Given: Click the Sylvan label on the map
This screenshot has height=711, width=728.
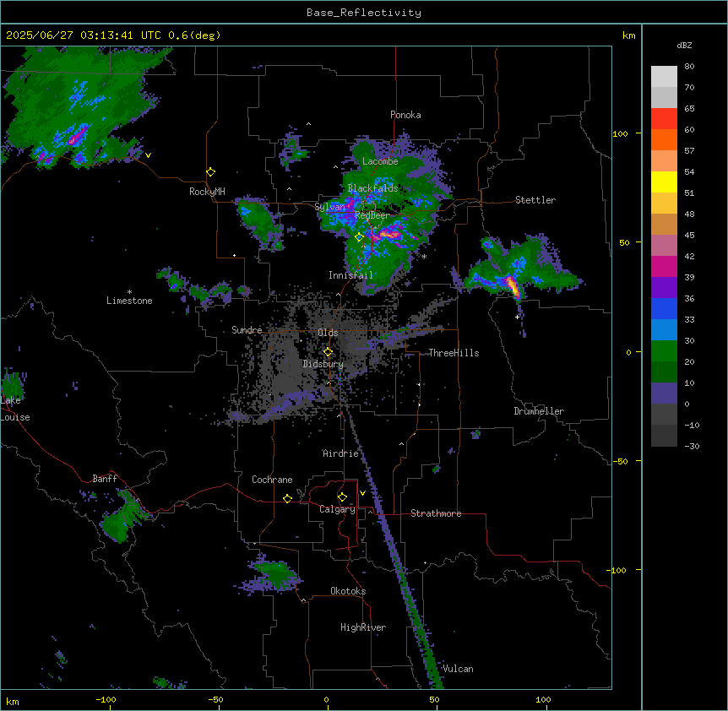Looking at the screenshot, I should click(329, 207).
